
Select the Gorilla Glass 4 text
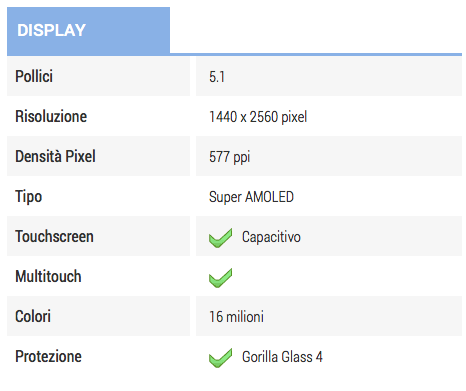tap(282, 357)
